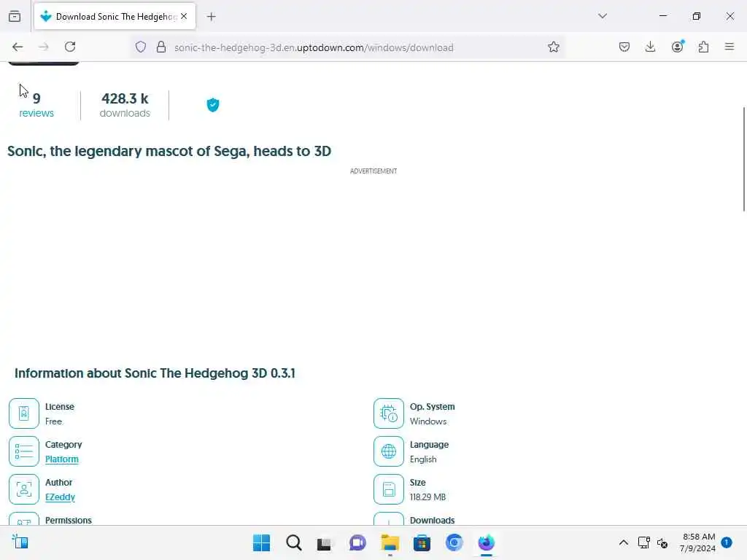Image resolution: width=747 pixels, height=560 pixels.
Task: Click the 118.29 MB size value
Action: (427, 497)
